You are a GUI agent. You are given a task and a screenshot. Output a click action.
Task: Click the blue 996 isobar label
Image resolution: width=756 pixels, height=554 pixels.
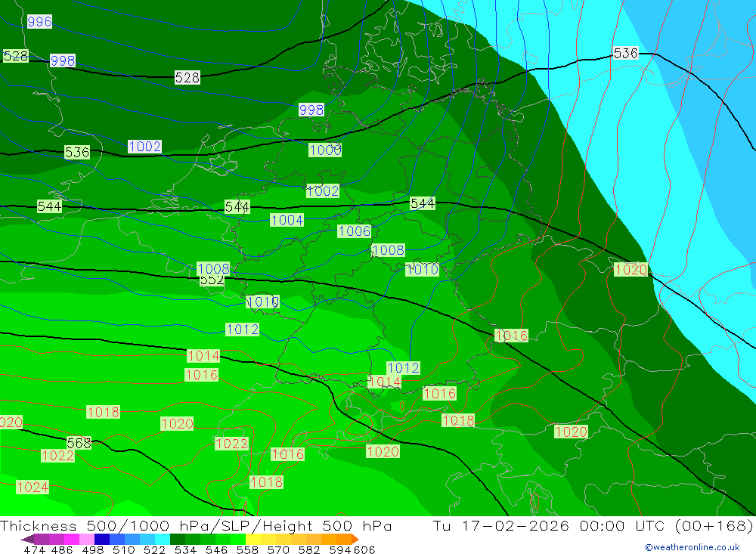pyautogui.click(x=39, y=21)
